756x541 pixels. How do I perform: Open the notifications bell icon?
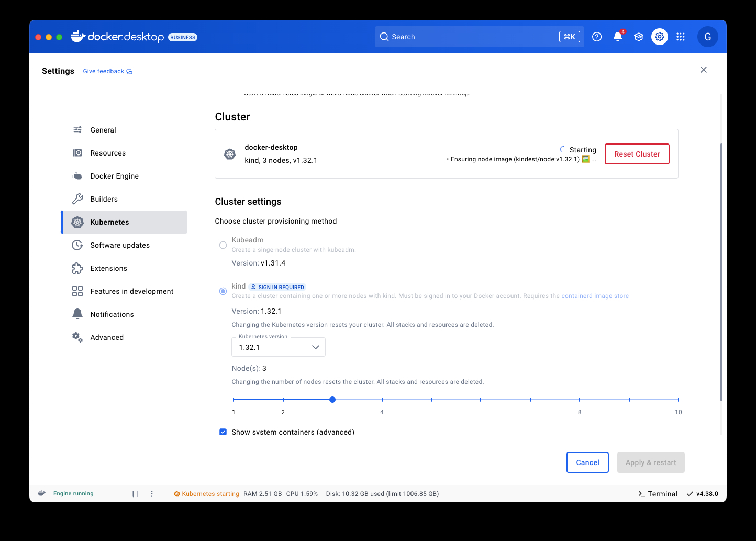point(618,37)
